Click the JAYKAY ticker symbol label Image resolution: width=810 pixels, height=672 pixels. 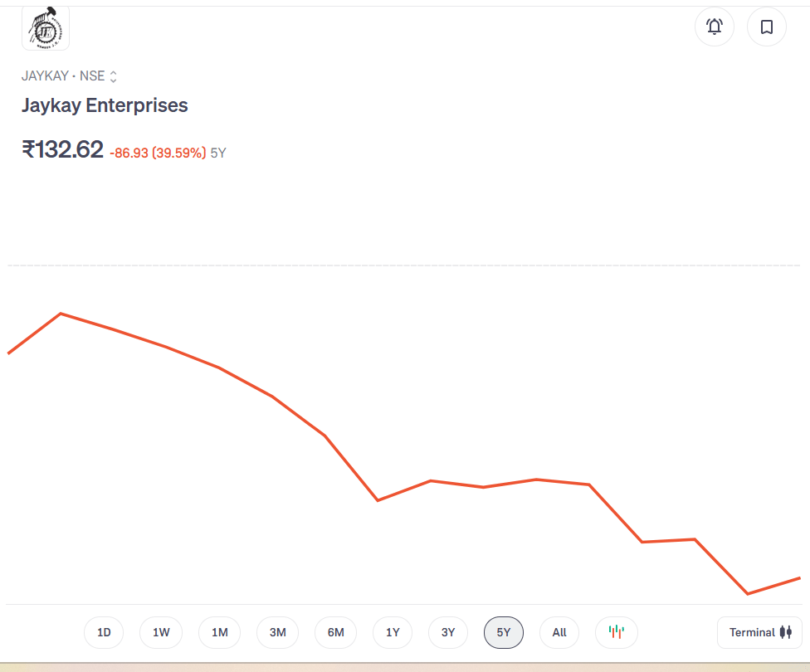coord(45,76)
